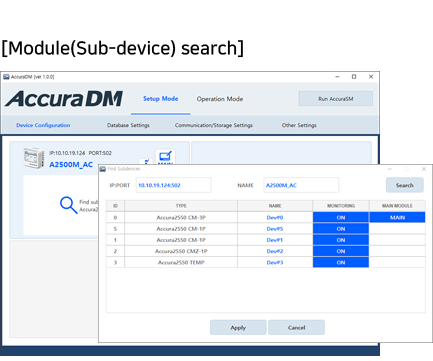Screen dimensions: 433x361
Task: Toggle monitoring ON for Dev#3
Action: coord(341,262)
